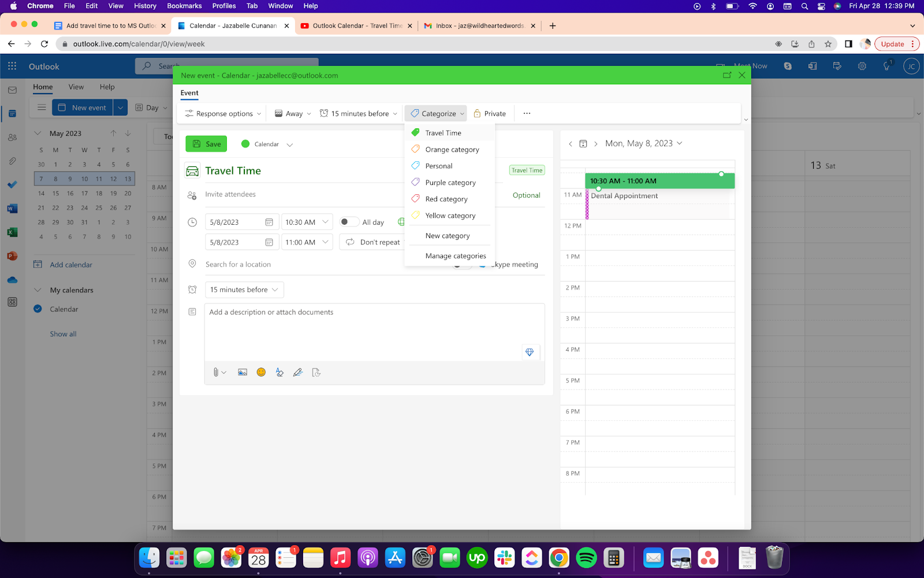Open the start time 10:30 AM dropdown
This screenshot has width=924, height=578.
coord(307,222)
